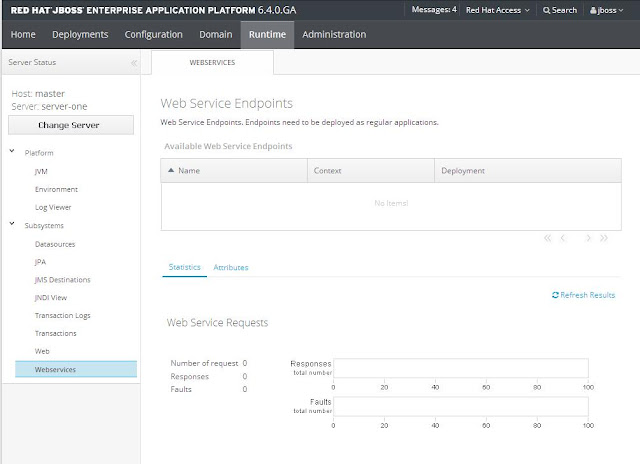
Task: Open the Domain tab
Action: (x=216, y=34)
